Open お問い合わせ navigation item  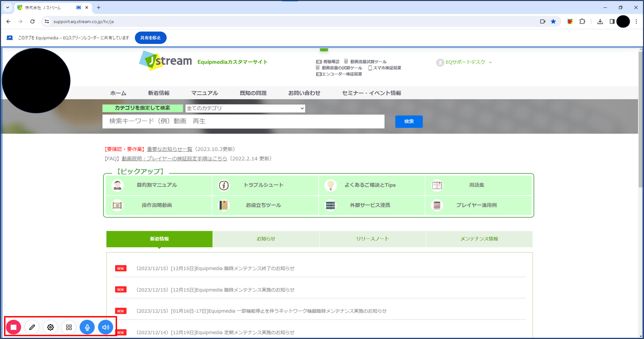point(304,93)
